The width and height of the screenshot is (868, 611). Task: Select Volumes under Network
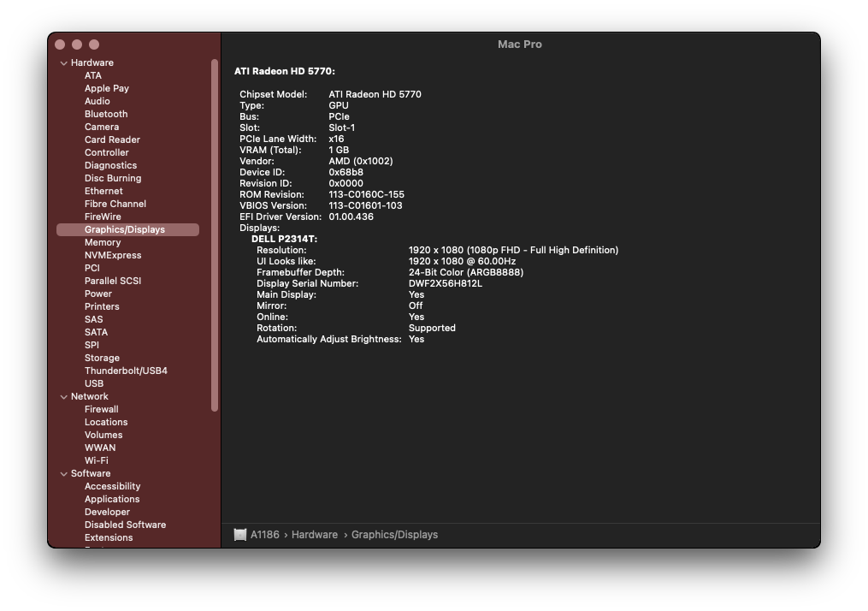[103, 435]
